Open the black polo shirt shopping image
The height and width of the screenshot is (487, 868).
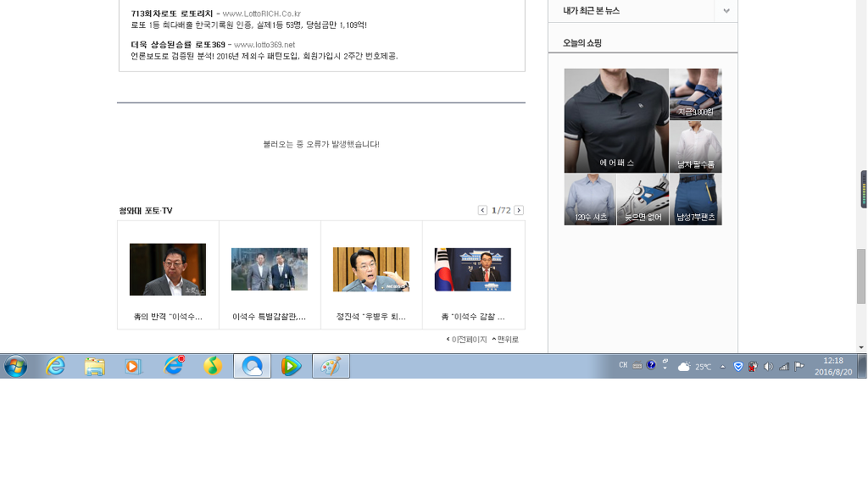[616, 120]
